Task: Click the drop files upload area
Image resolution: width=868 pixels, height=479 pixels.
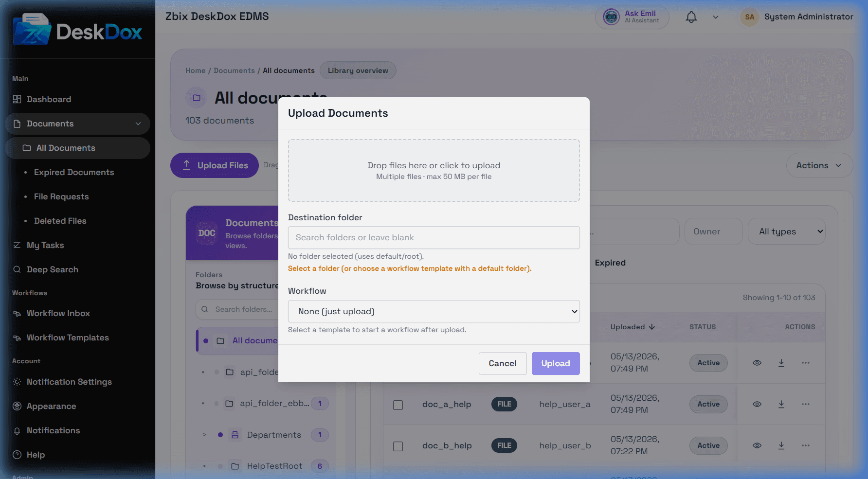Action: [434, 171]
